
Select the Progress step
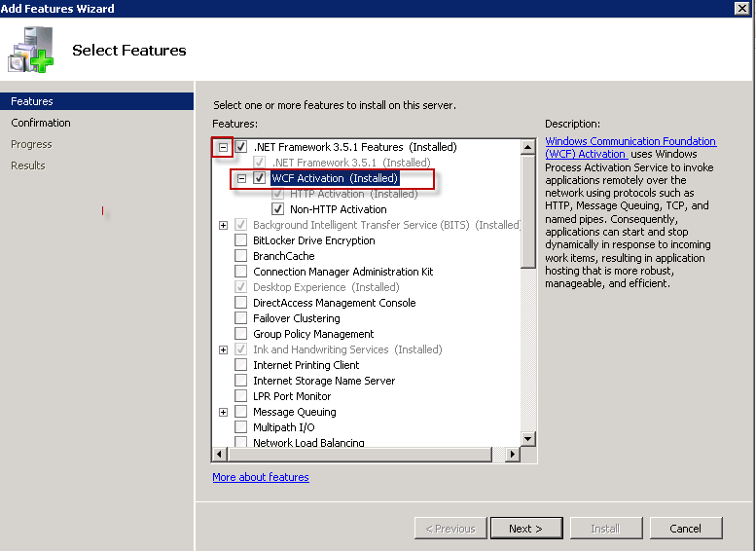[x=31, y=144]
